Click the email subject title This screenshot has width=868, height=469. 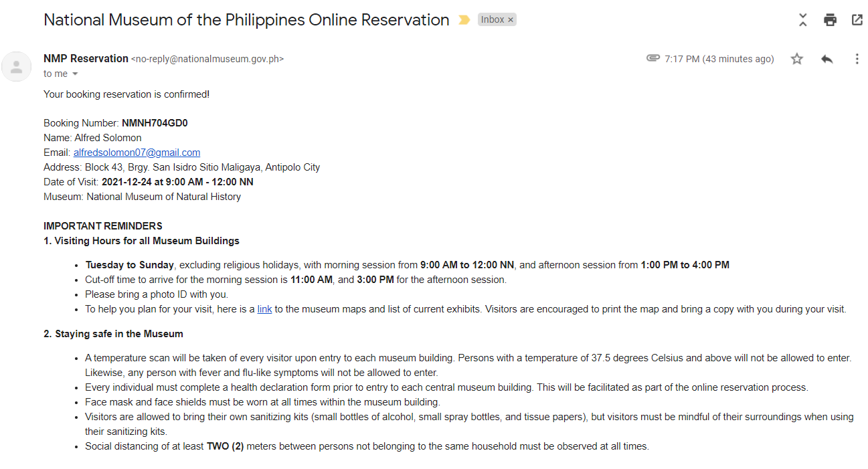[246, 20]
